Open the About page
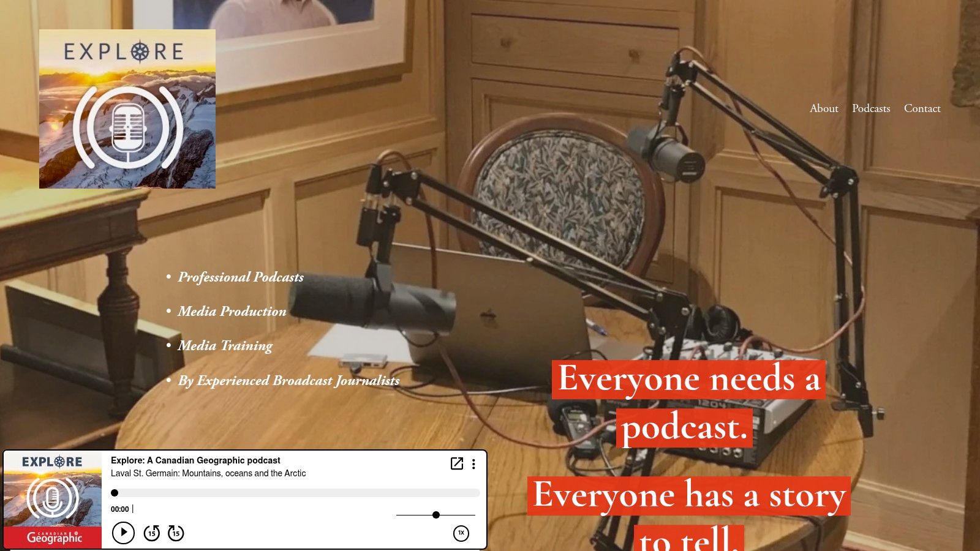 [824, 108]
